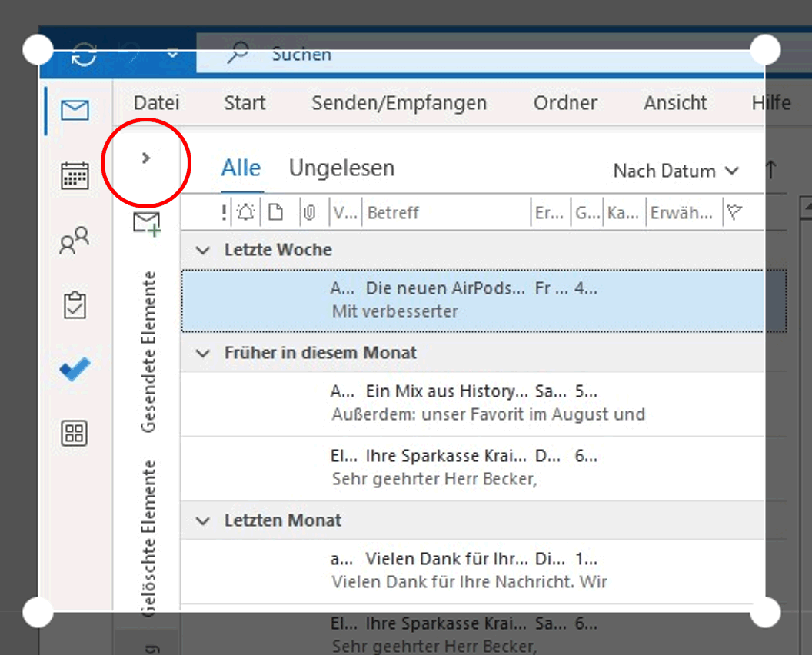Open the Ansicht ribbon tab
The height and width of the screenshot is (655, 812).
675,102
